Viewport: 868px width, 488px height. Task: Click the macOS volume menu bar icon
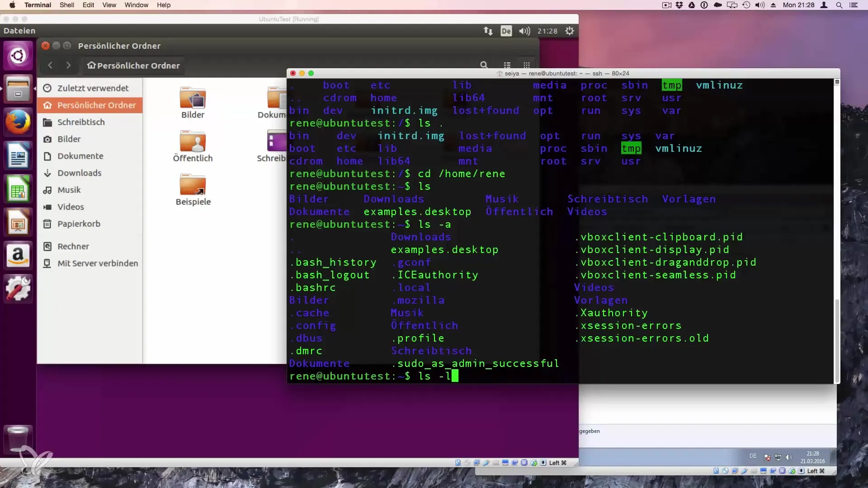[760, 5]
